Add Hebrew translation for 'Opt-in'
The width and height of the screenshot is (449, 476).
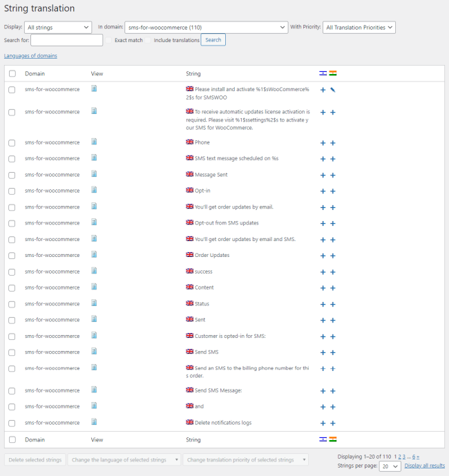pyautogui.click(x=323, y=191)
